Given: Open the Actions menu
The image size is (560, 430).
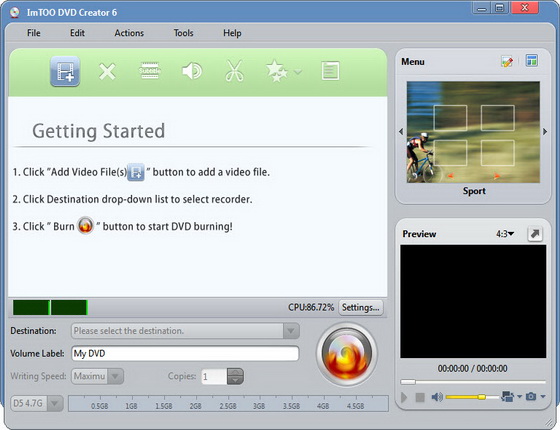Looking at the screenshot, I should [x=129, y=33].
